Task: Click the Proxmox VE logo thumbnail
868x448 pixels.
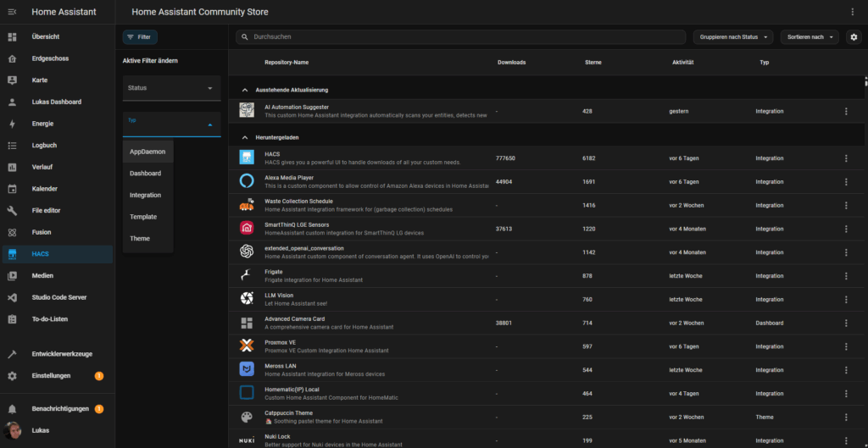Action: [247, 346]
